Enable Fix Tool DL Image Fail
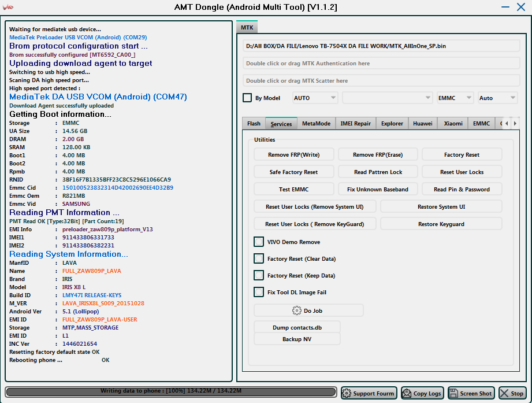The image size is (532, 403). [x=259, y=292]
